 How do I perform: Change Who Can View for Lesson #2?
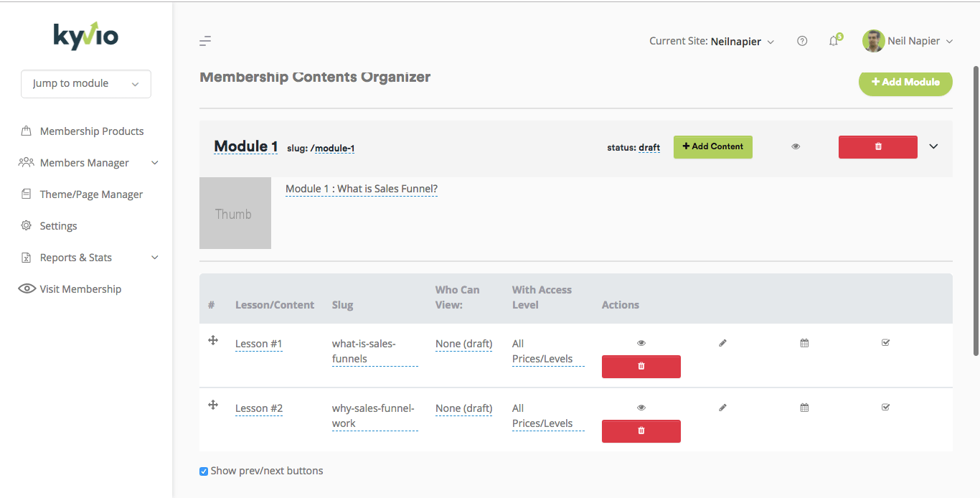pyautogui.click(x=464, y=408)
